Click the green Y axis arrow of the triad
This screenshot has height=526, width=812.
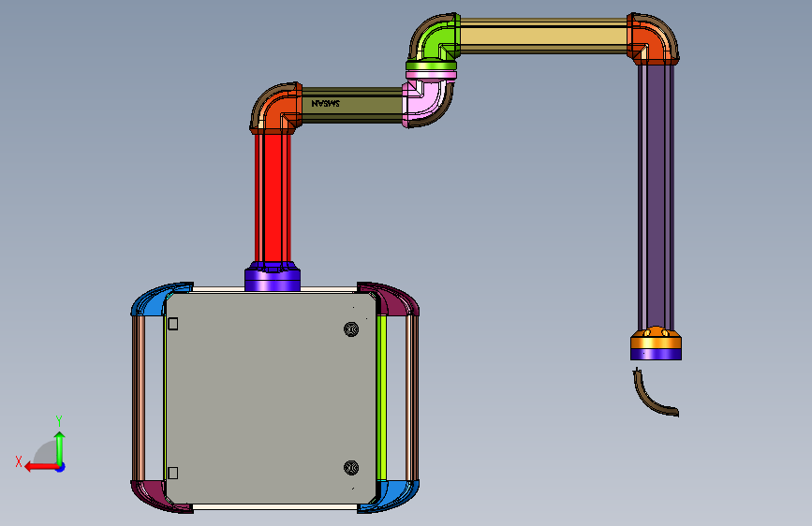coord(60,447)
